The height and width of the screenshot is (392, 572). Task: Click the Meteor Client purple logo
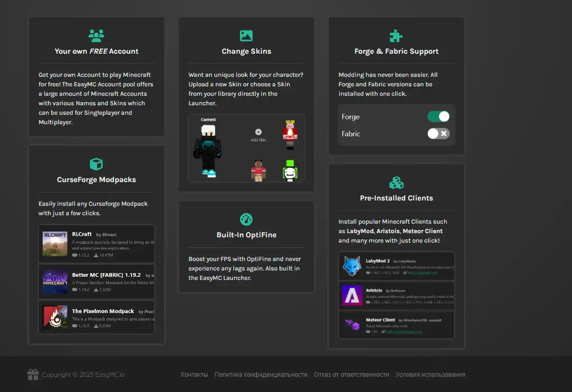click(352, 324)
